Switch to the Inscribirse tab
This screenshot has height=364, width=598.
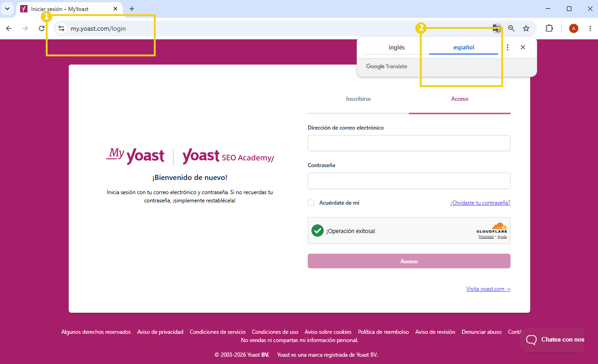point(358,99)
